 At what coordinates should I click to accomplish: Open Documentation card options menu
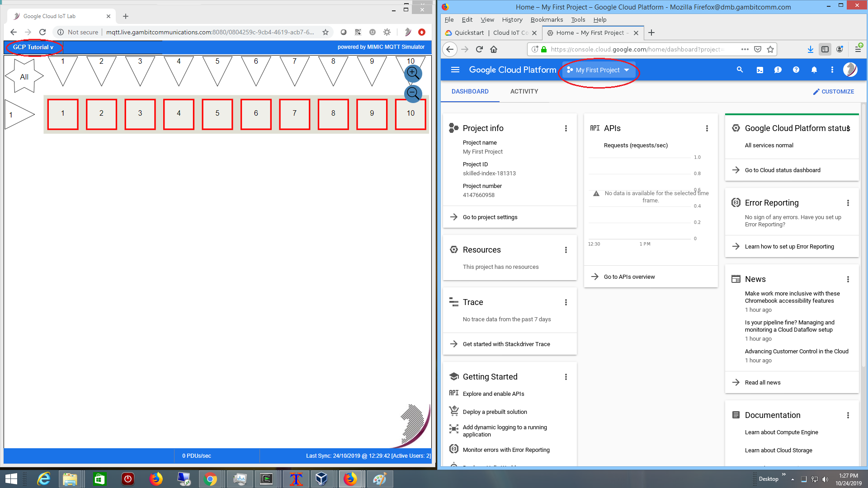click(848, 415)
